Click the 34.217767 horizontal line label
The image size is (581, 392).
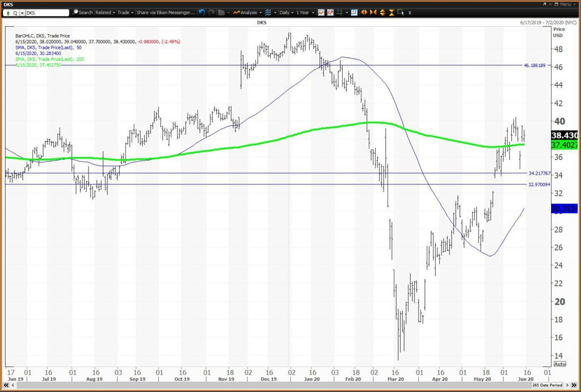point(539,173)
